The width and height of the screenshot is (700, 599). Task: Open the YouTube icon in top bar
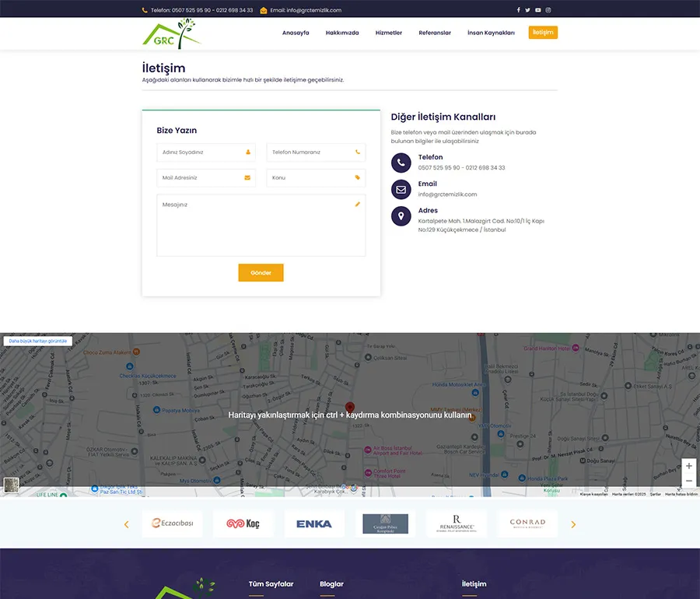click(x=538, y=10)
